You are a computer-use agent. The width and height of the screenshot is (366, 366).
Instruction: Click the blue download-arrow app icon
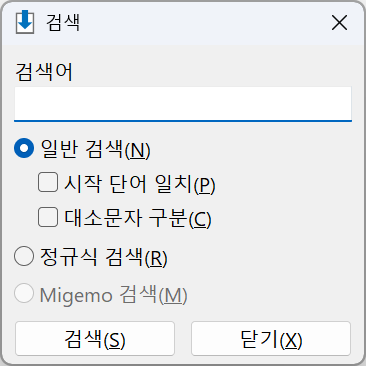[x=25, y=22]
